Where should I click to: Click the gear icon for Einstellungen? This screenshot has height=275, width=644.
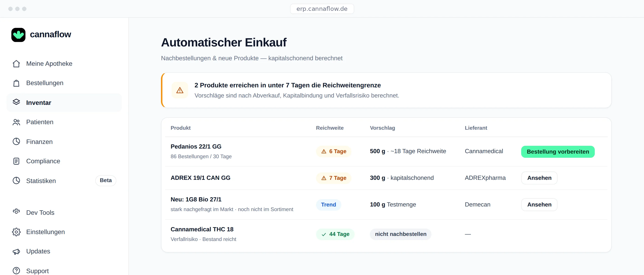coord(16,232)
